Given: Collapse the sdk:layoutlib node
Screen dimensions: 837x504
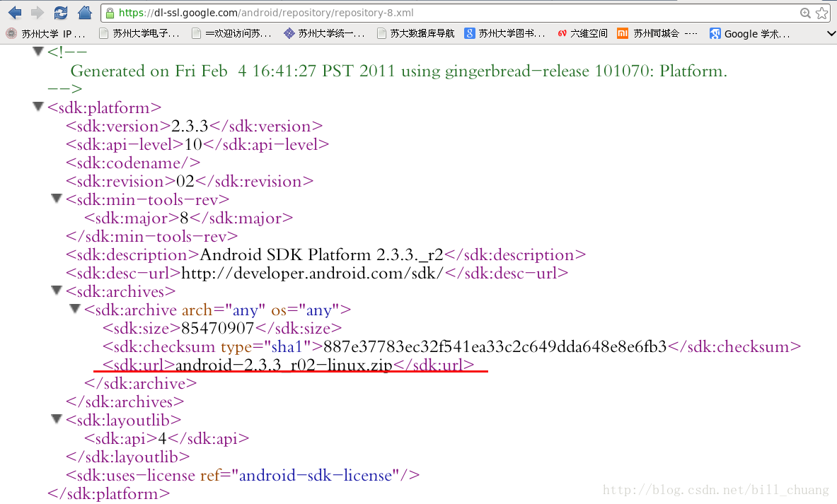Looking at the screenshot, I should [57, 419].
